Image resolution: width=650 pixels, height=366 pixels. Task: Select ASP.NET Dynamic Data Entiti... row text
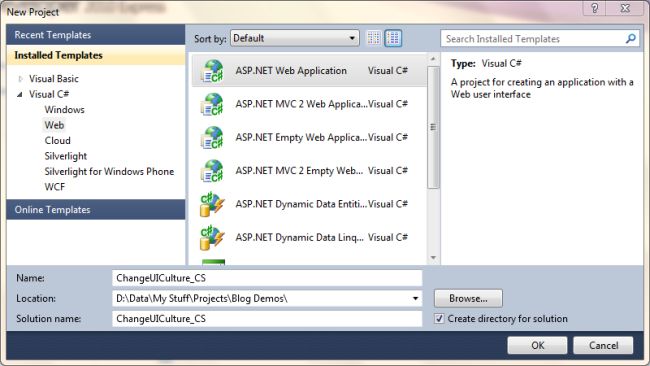301,204
